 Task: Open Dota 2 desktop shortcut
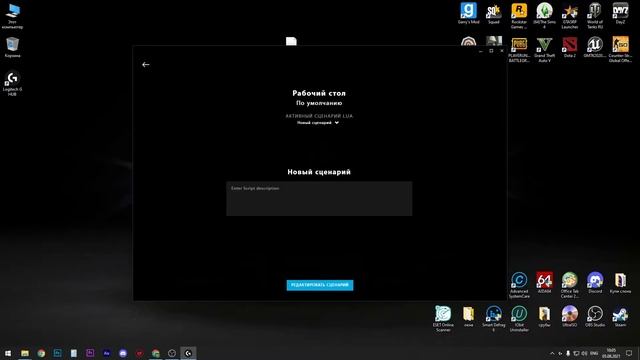[x=569, y=47]
